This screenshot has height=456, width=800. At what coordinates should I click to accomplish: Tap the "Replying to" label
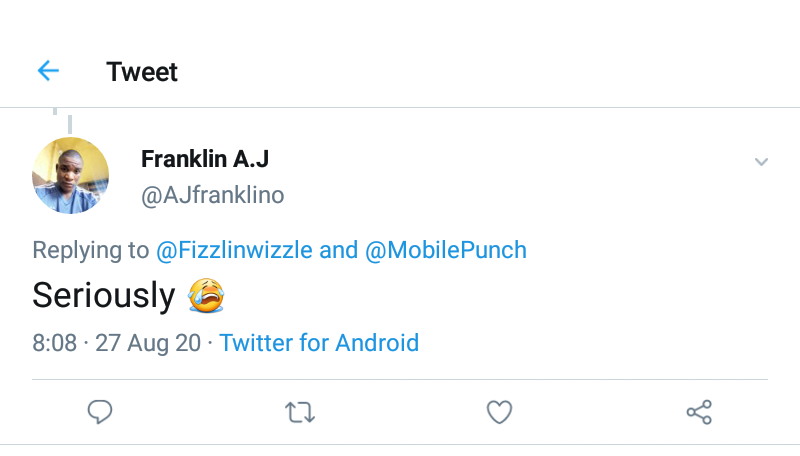[90, 250]
